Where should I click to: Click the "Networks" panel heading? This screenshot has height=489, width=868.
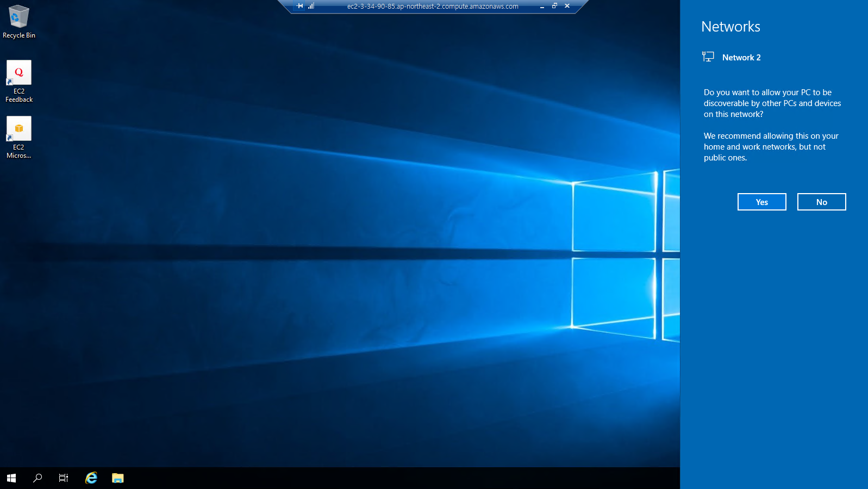[730, 27]
